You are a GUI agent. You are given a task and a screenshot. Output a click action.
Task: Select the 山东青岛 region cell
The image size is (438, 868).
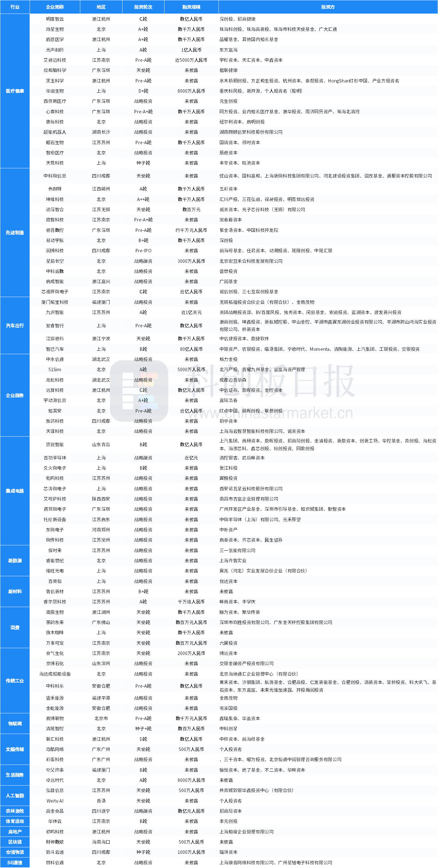(x=101, y=444)
